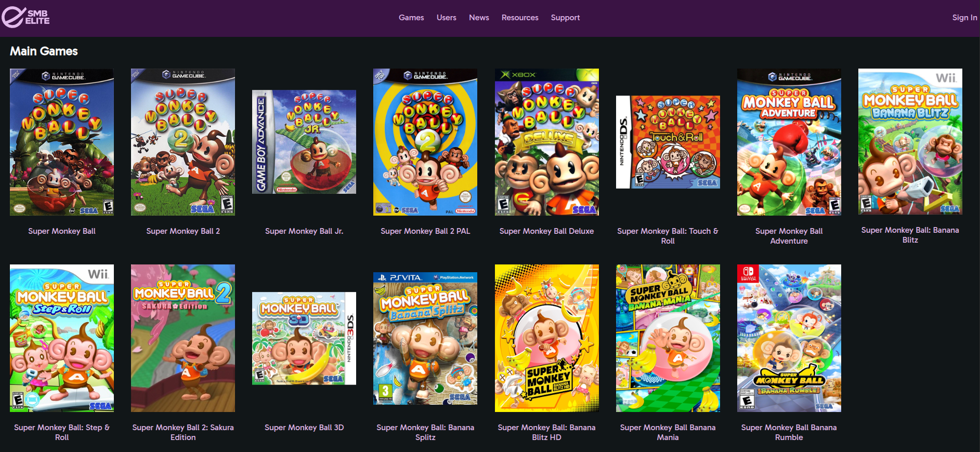The image size is (980, 452).
Task: Select the Super Monkey Ball 3D cover
Action: [304, 338]
